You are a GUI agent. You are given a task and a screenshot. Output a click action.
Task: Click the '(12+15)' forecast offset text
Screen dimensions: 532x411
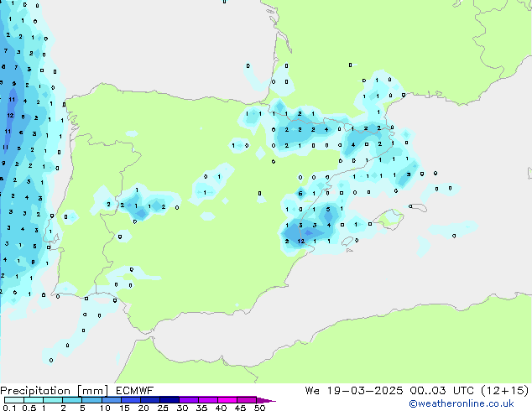505,391
